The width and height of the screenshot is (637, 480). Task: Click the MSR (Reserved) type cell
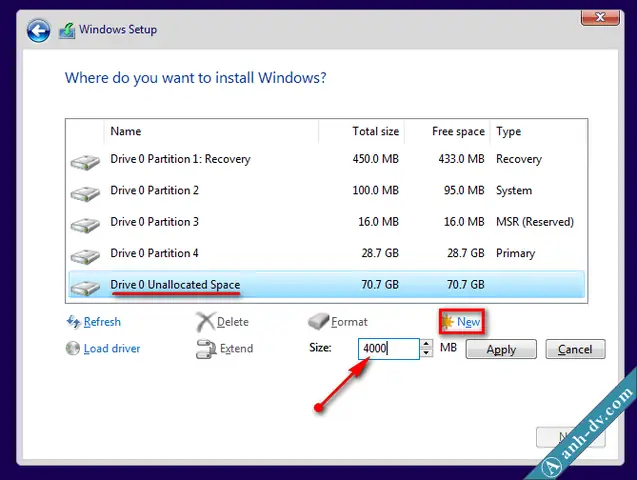[x=535, y=222]
